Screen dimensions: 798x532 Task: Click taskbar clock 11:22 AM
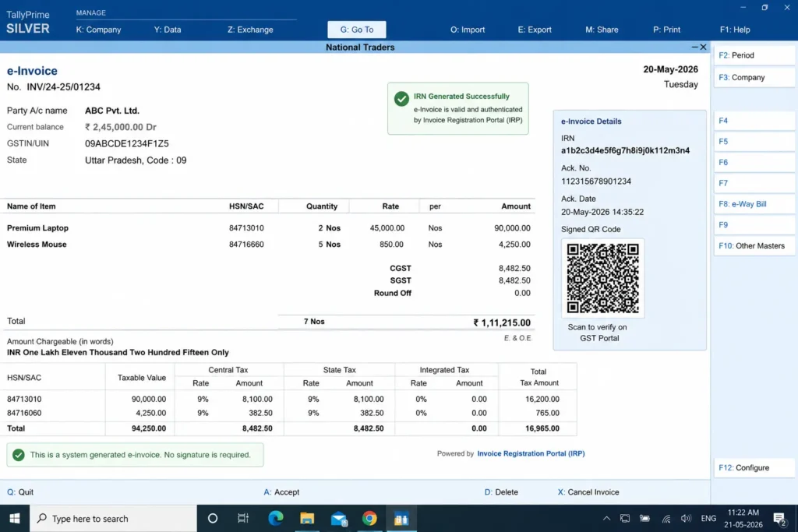pos(743,513)
